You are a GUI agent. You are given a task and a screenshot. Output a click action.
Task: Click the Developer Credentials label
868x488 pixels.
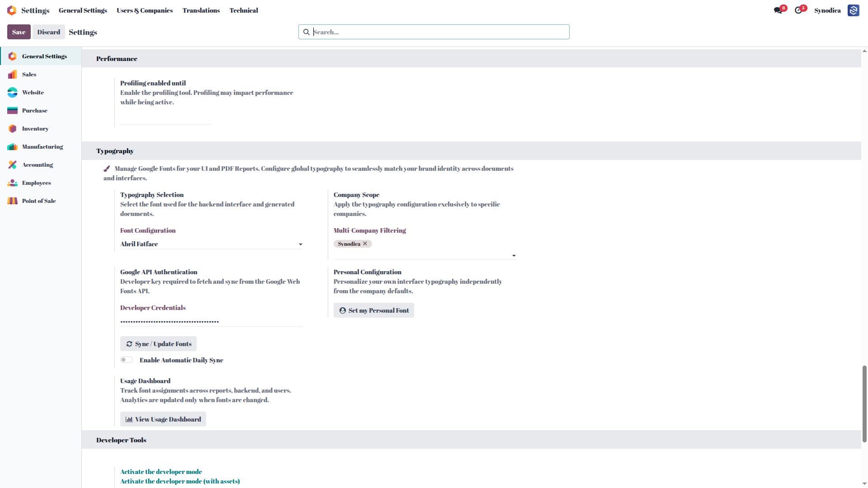pyautogui.click(x=153, y=308)
